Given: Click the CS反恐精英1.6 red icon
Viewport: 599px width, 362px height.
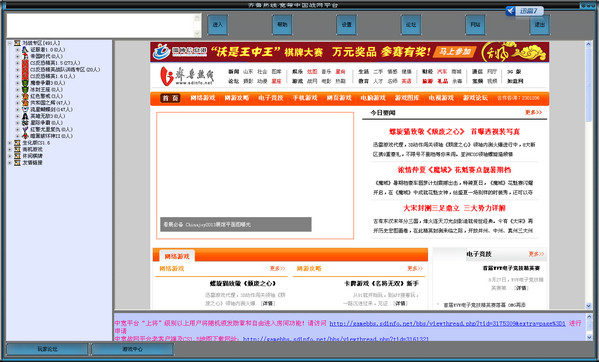Looking at the screenshot, I should click(x=25, y=76).
